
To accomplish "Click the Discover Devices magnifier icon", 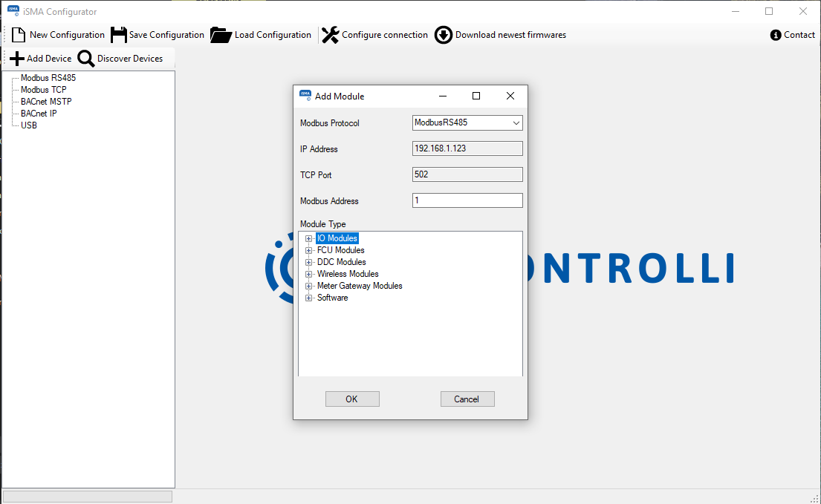I will tap(85, 59).
